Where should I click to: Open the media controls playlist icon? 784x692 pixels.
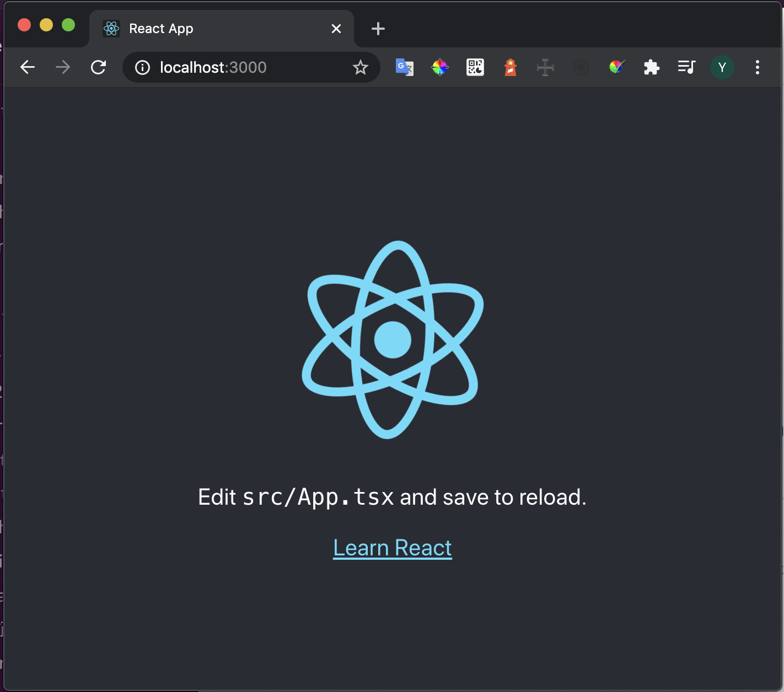(x=687, y=67)
